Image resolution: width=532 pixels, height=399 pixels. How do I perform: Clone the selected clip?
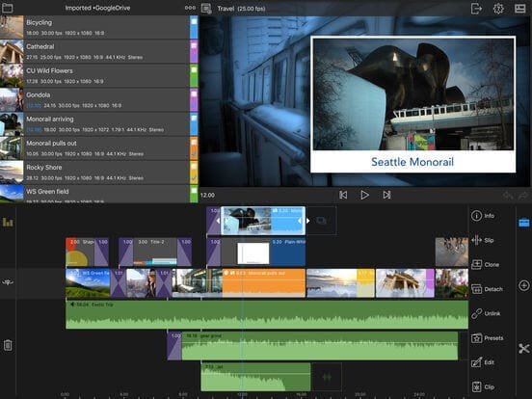(x=485, y=265)
